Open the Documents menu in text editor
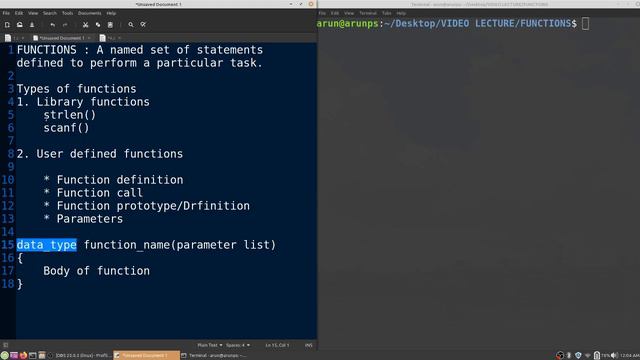640x360 pixels. [x=89, y=13]
